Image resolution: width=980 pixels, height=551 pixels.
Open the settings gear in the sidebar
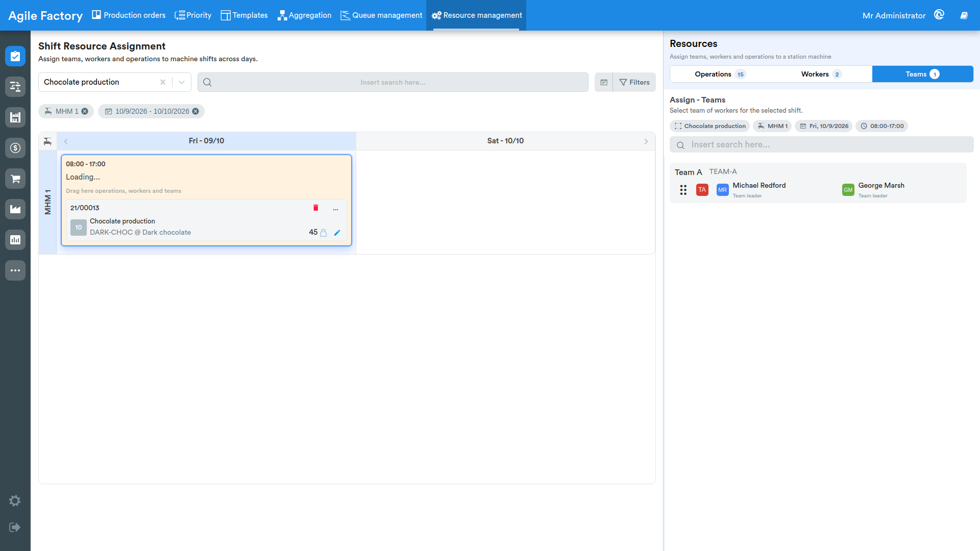(15, 500)
